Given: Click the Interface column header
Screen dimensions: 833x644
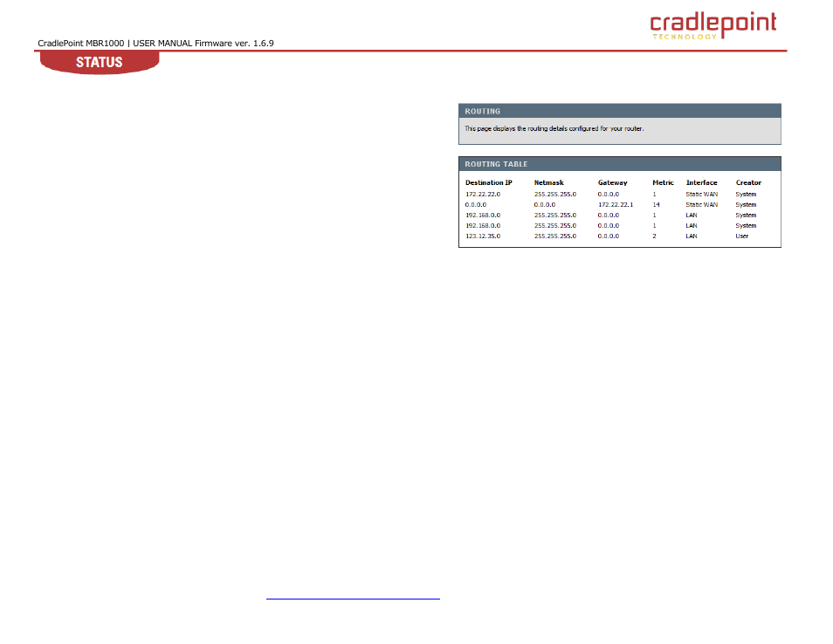Looking at the screenshot, I should 701,182.
